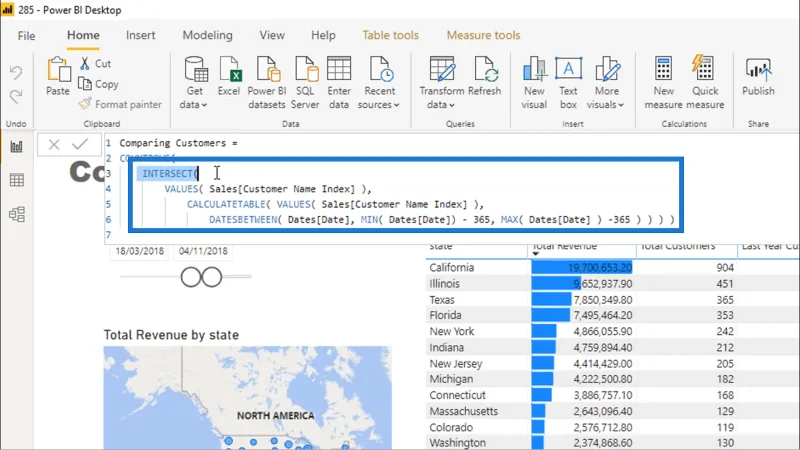The height and width of the screenshot is (450, 800).
Task: Insert a New visual
Action: (x=534, y=82)
